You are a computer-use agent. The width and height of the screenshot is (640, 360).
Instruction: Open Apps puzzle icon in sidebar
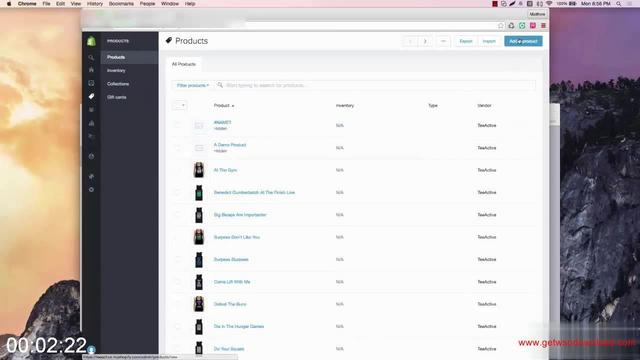pos(91,176)
